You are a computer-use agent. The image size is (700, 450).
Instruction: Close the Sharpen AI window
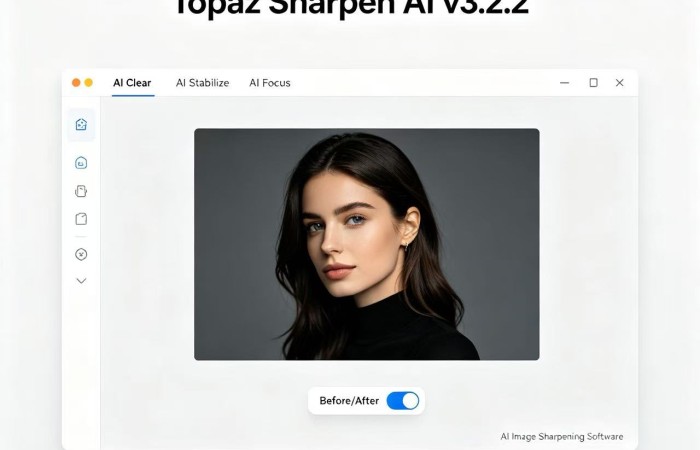pos(619,83)
